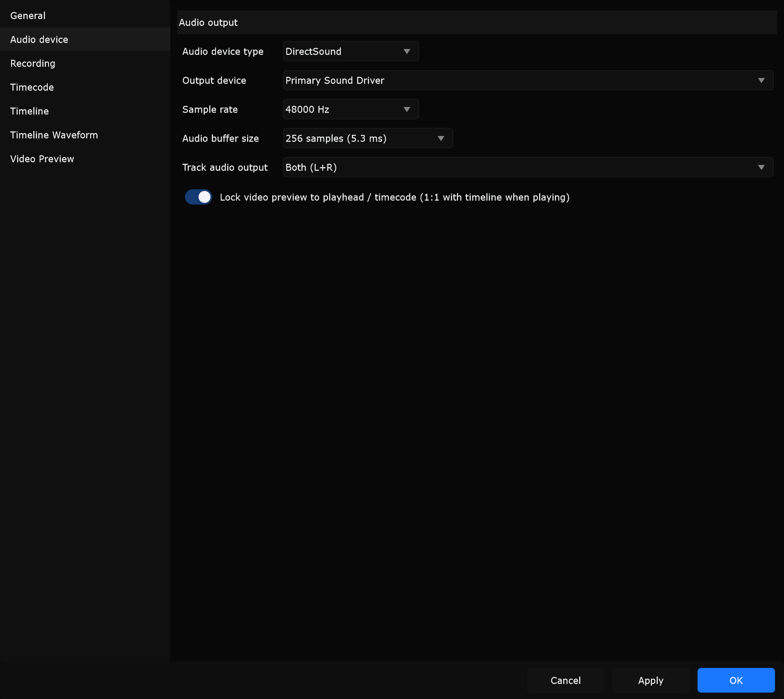The image size is (784, 699).
Task: Click the Output device label
Action: (214, 81)
